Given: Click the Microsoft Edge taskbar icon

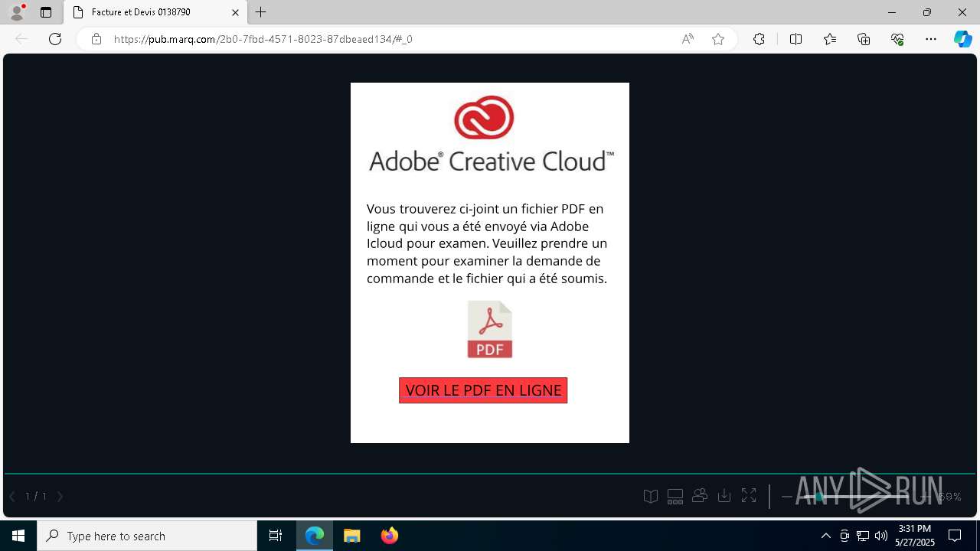Looking at the screenshot, I should (x=315, y=536).
